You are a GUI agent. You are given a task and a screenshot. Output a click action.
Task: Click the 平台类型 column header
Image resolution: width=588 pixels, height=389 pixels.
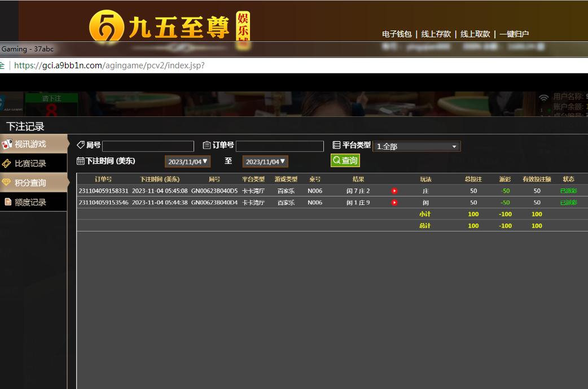tap(253, 180)
